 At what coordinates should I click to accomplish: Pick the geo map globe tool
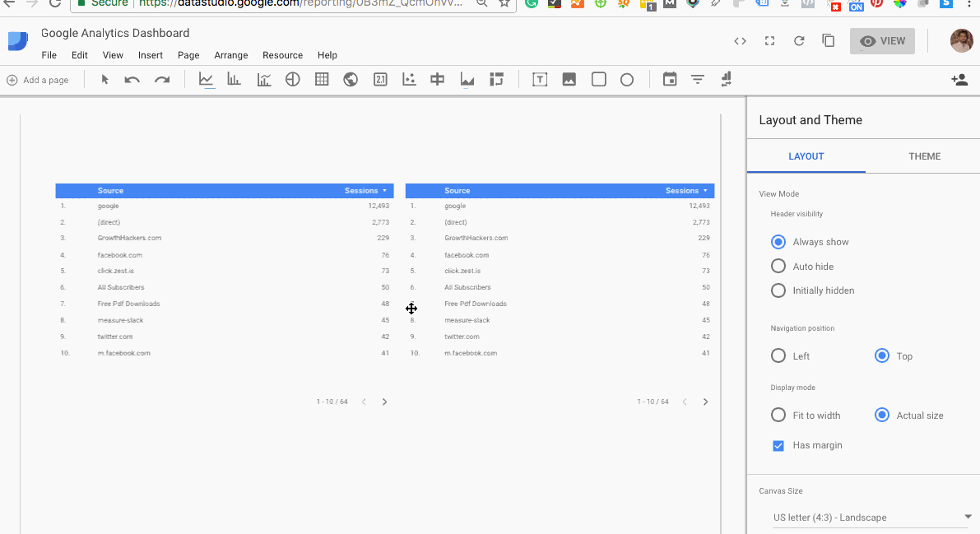[351, 80]
